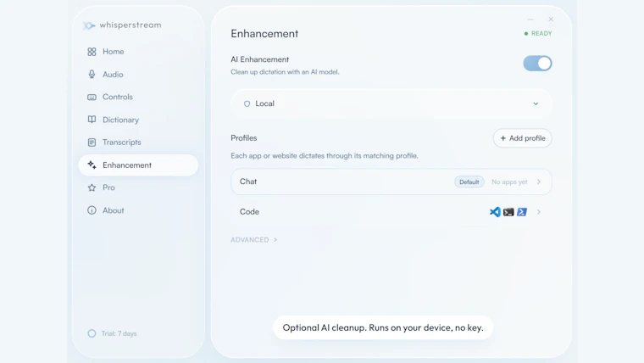The image size is (644, 363).
Task: Go to the Home page
Action: [138, 52]
